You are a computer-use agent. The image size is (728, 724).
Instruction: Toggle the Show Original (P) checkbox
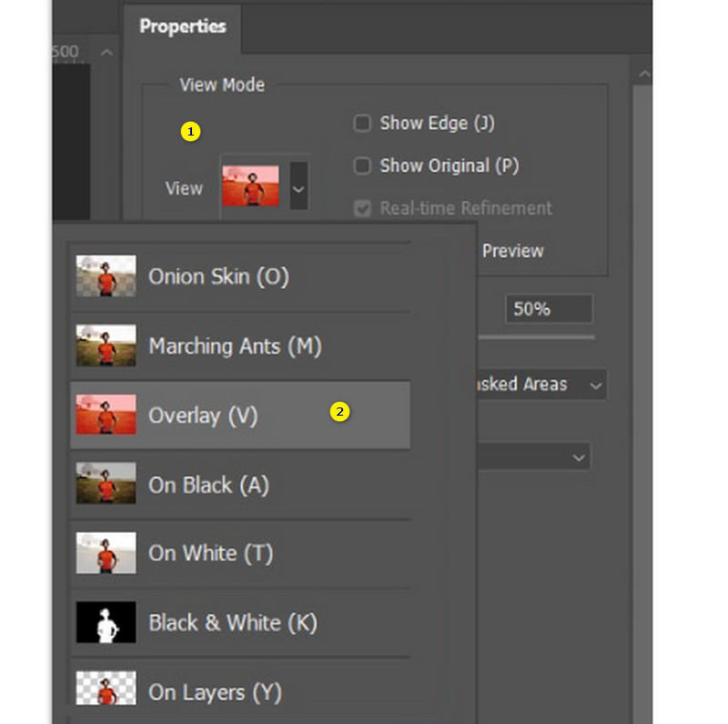[x=362, y=166]
